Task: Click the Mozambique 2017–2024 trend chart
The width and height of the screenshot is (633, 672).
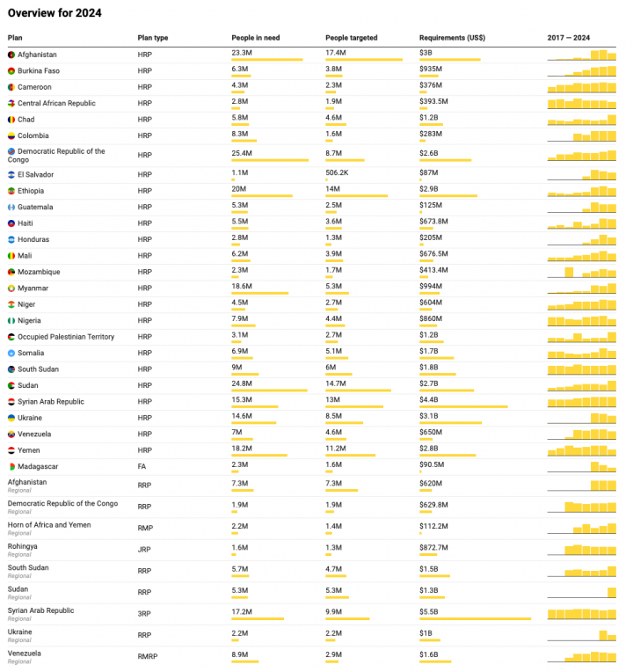Action: [x=582, y=271]
